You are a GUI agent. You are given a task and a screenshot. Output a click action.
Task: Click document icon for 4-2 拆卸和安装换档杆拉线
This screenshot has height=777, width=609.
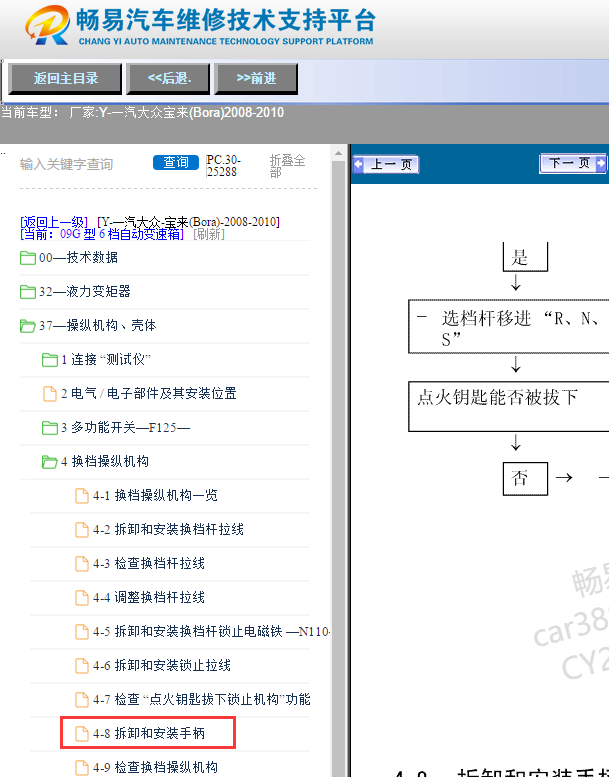[82, 530]
